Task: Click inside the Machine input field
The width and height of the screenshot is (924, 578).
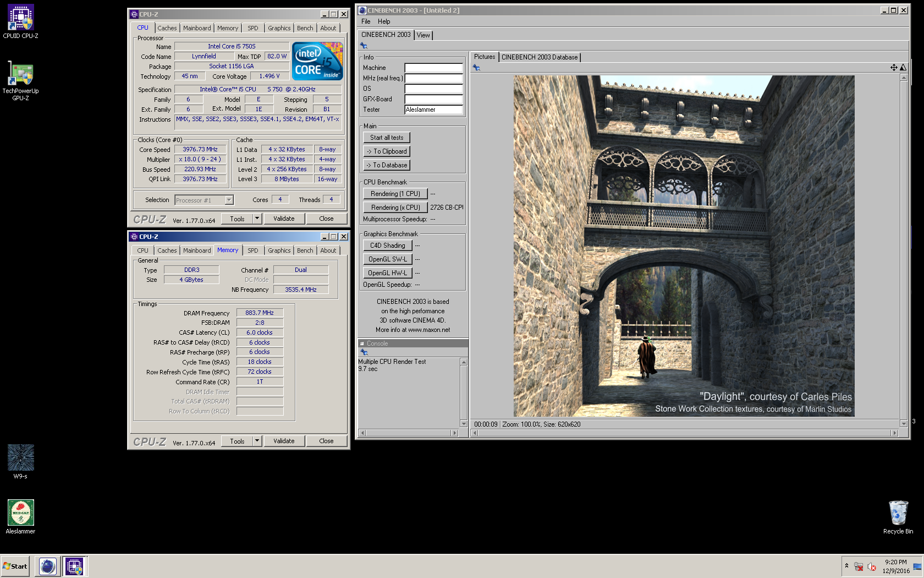Action: (433, 68)
